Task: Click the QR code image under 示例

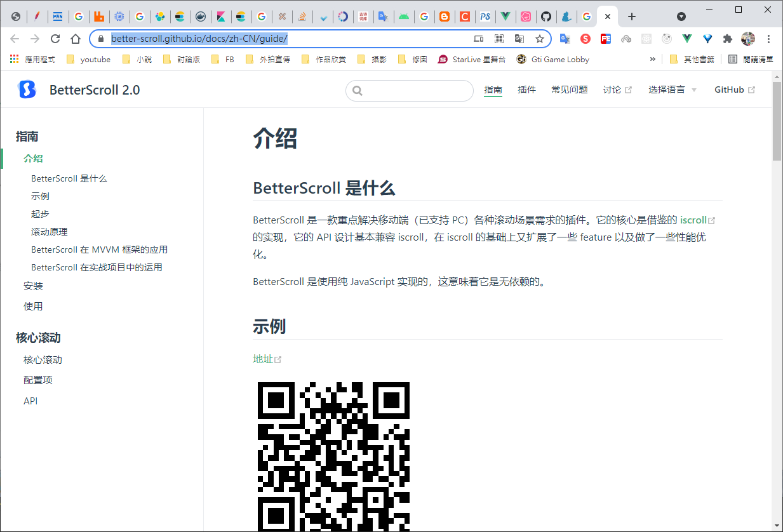Action: point(333,456)
